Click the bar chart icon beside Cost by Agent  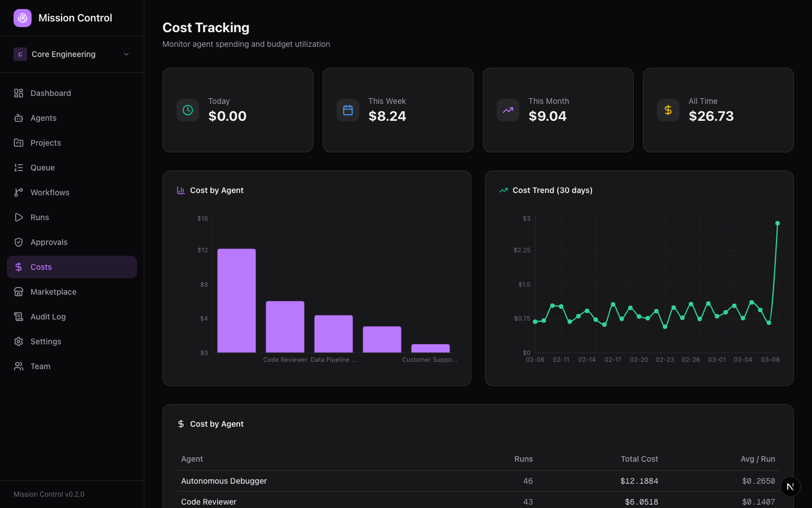(180, 190)
